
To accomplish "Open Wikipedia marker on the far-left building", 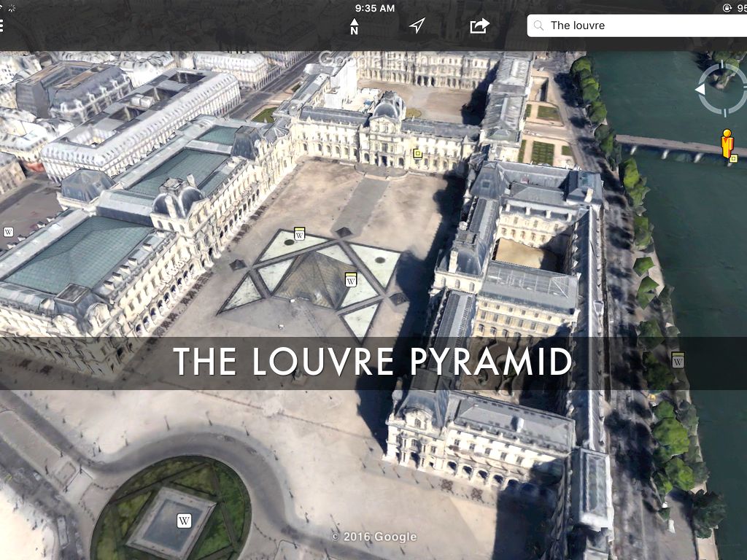I will point(9,232).
